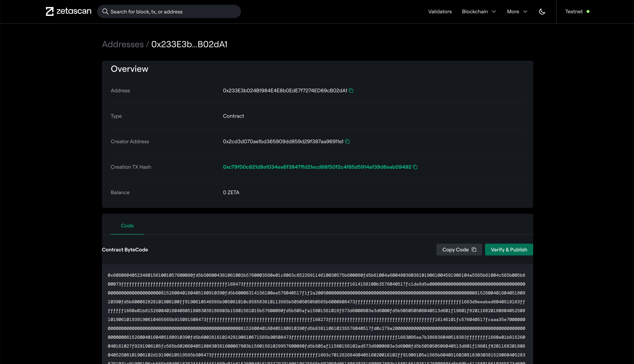
Task: Click the Addresses breadcrumb link
Action: [123, 44]
